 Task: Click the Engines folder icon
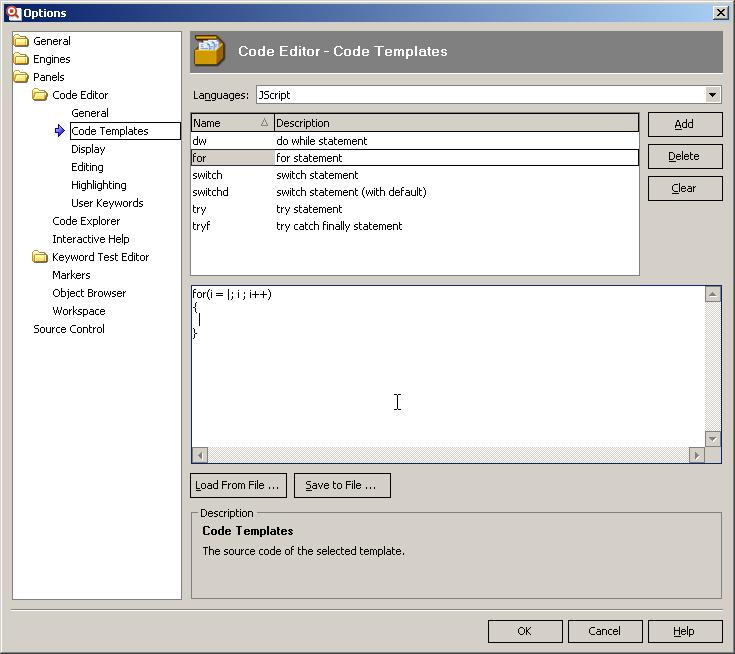(21, 59)
